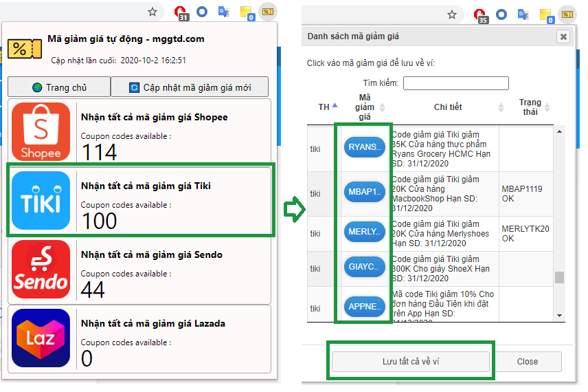Save the APPNE.. coupon code
Screen dimensions: 588x392
pyautogui.click(x=365, y=307)
